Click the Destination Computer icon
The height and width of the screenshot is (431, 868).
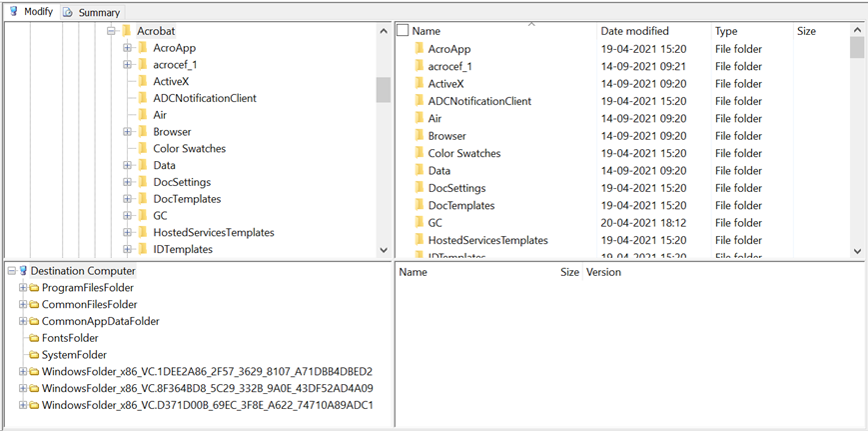coord(23,271)
